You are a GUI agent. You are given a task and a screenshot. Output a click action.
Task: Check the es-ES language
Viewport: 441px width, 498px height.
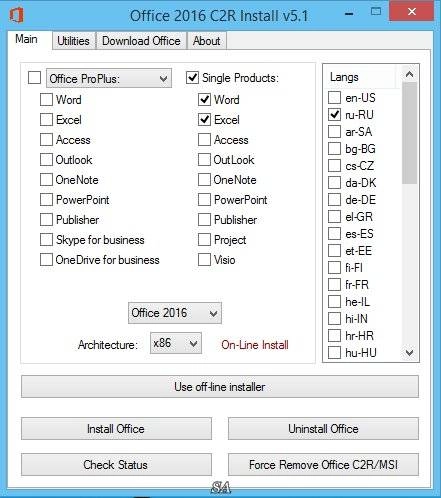pyautogui.click(x=334, y=234)
